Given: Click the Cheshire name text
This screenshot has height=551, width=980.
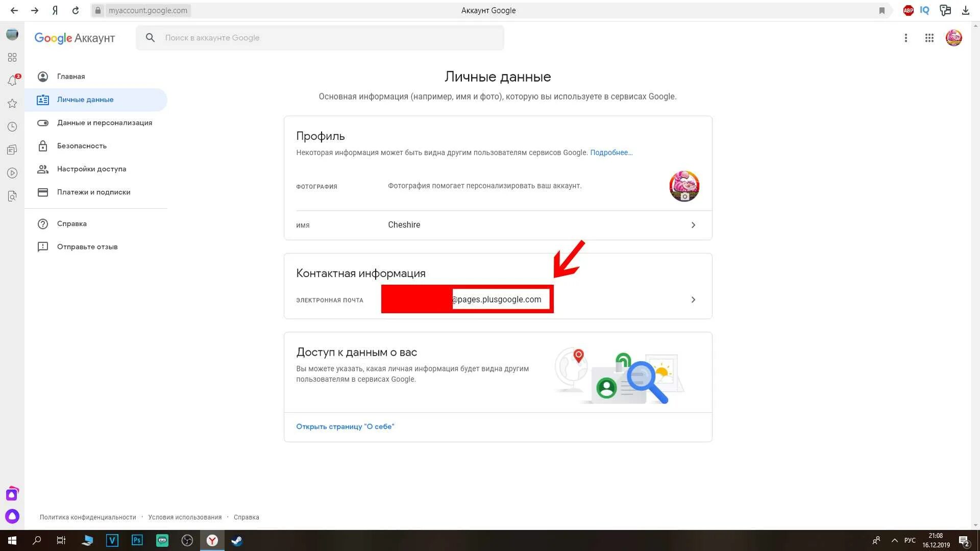Looking at the screenshot, I should (404, 225).
